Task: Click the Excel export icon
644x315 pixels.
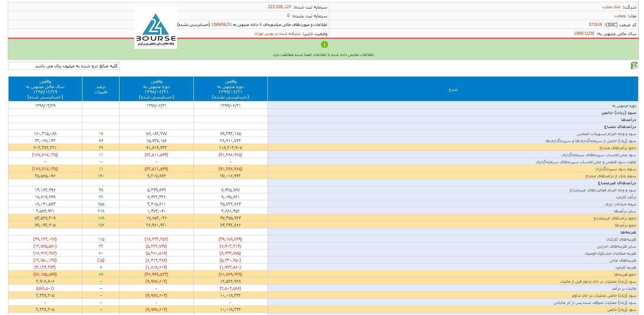Action: (634, 66)
